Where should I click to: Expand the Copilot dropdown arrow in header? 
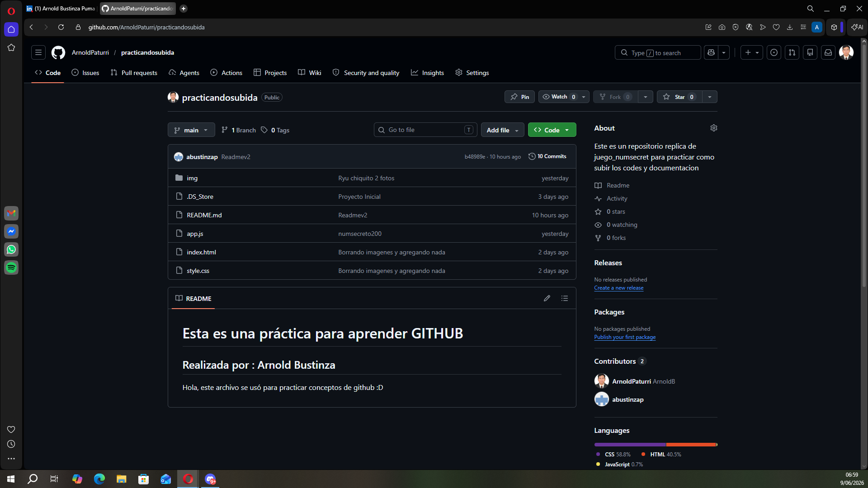tap(724, 53)
